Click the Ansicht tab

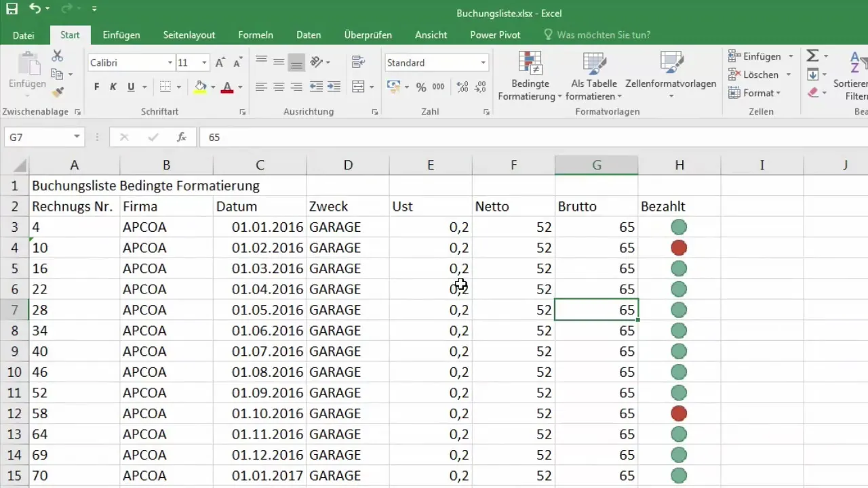click(x=431, y=35)
